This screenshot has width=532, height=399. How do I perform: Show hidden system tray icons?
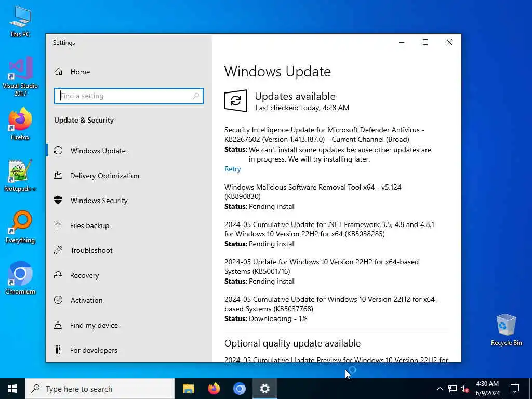pyautogui.click(x=440, y=389)
